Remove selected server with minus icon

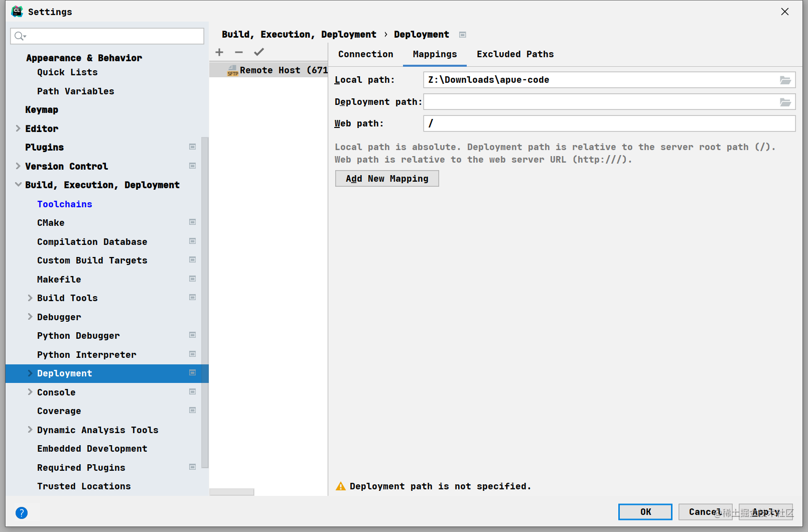pyautogui.click(x=239, y=52)
